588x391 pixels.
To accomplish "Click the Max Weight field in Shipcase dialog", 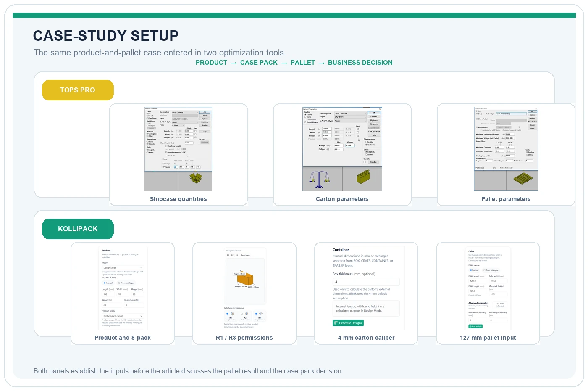I will click(x=189, y=143).
